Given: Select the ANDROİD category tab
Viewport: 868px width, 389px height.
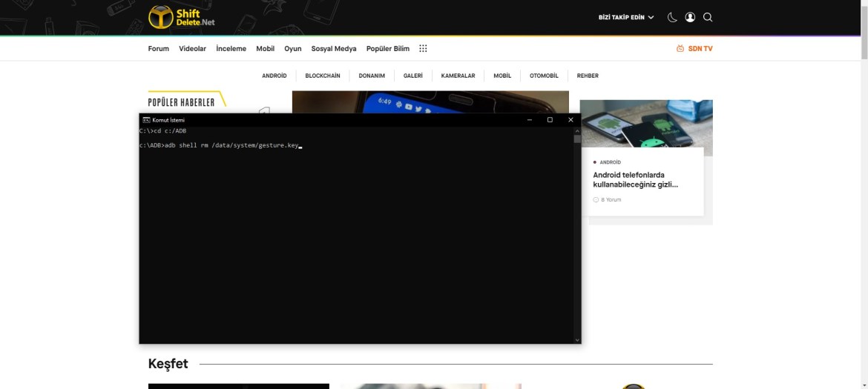Looking at the screenshot, I should [274, 76].
